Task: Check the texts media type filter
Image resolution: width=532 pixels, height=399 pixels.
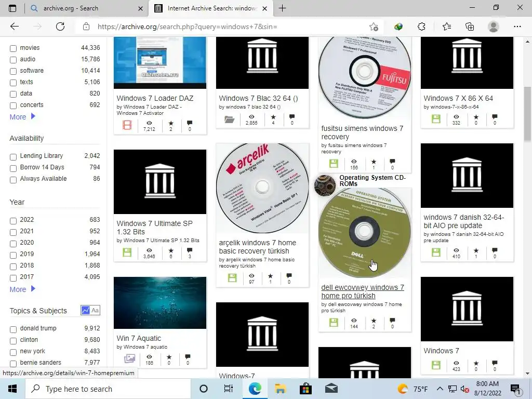Action: coord(13,83)
